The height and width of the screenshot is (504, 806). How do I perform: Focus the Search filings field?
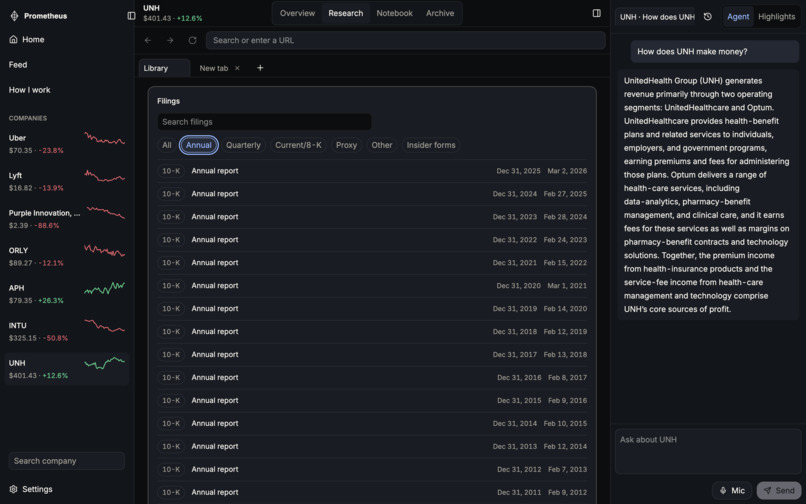click(x=264, y=122)
